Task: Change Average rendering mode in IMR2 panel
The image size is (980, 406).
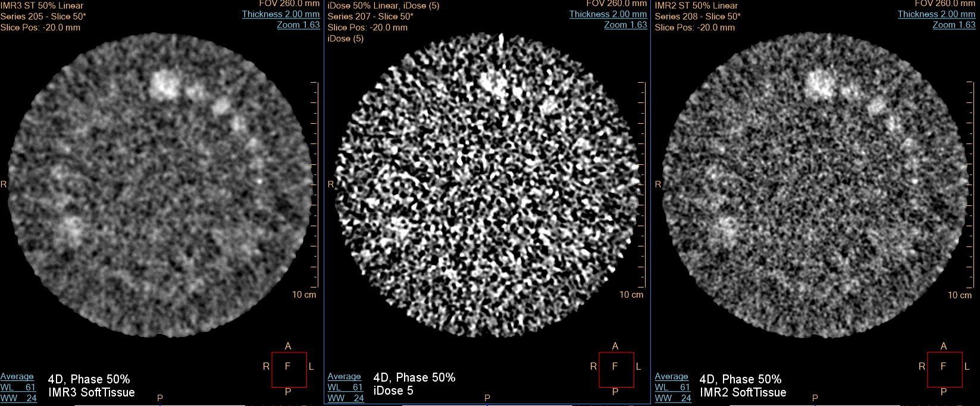Action: [672, 376]
